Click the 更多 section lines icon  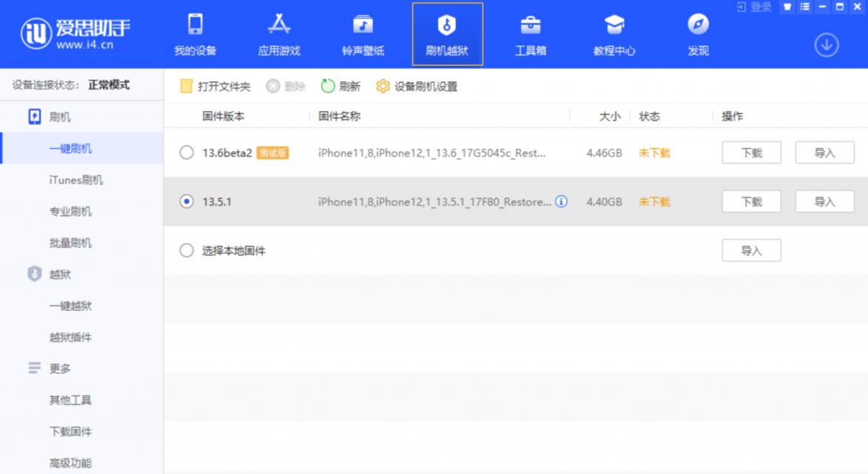[34, 368]
